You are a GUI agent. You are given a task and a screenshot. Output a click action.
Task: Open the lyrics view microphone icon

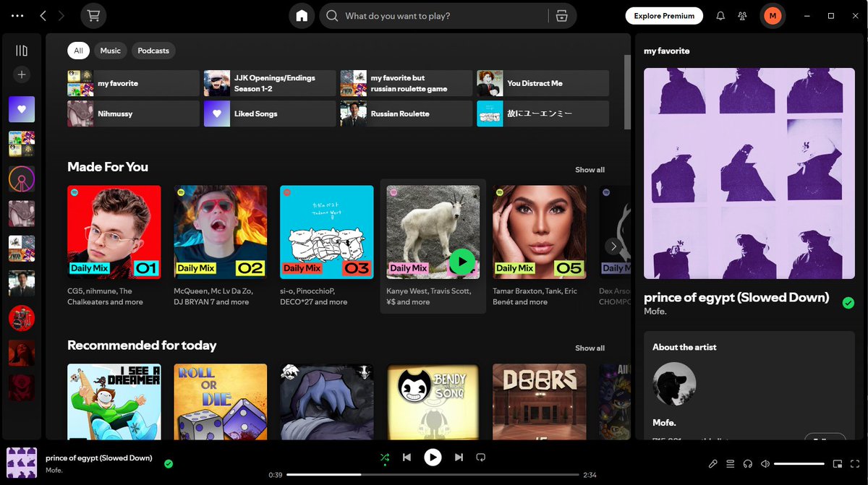(x=712, y=463)
